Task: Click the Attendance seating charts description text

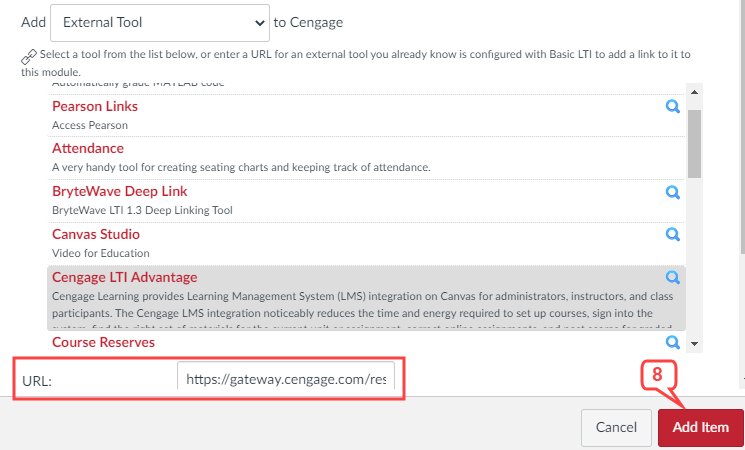Action: [241, 168]
